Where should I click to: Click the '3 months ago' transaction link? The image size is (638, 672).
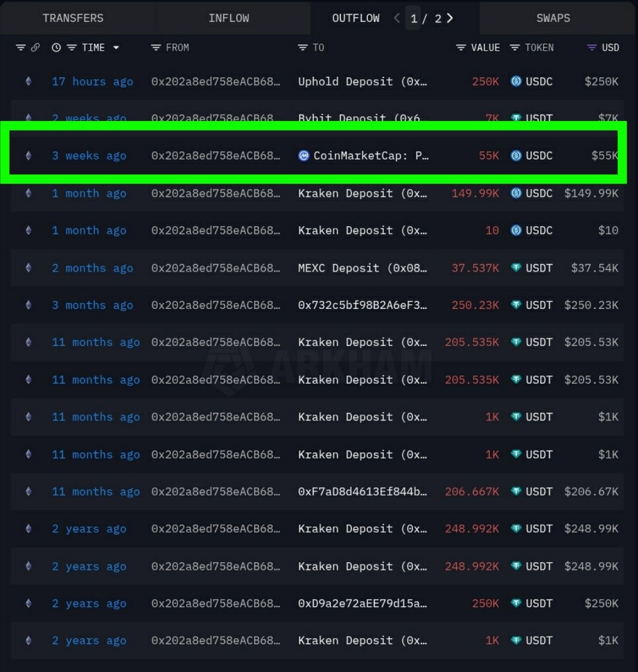92,305
